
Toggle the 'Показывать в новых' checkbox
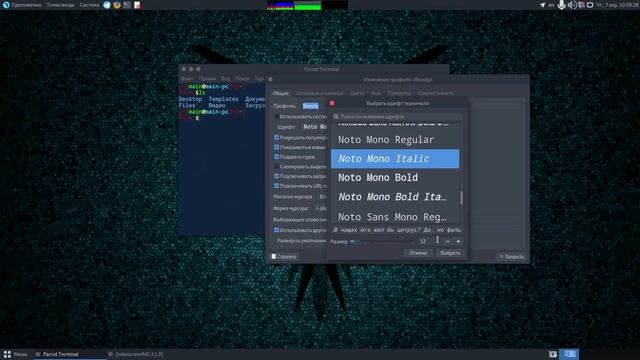[x=276, y=147]
